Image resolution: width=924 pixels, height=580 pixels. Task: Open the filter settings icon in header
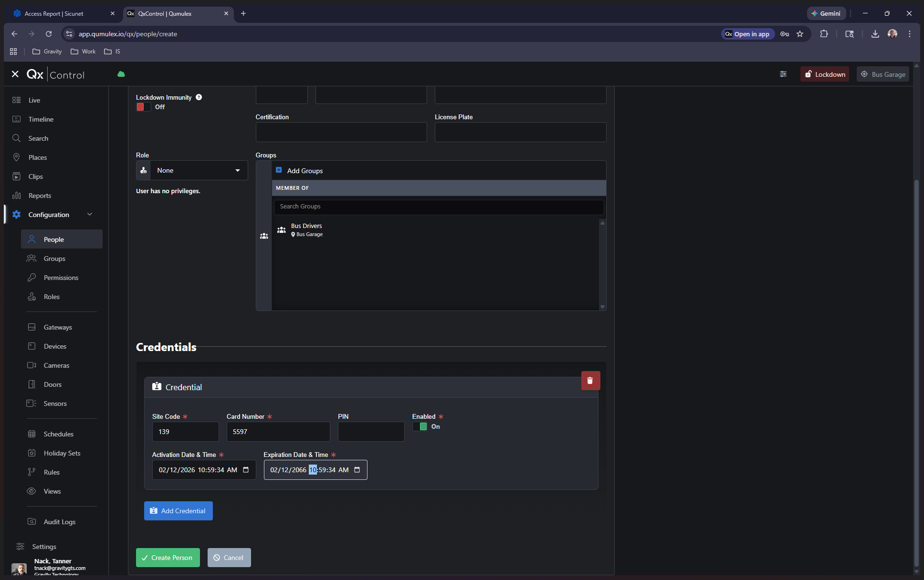pyautogui.click(x=783, y=74)
